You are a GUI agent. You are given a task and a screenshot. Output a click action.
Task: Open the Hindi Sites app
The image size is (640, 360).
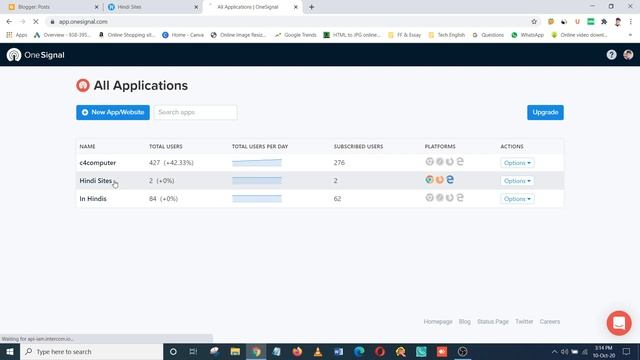click(x=96, y=180)
